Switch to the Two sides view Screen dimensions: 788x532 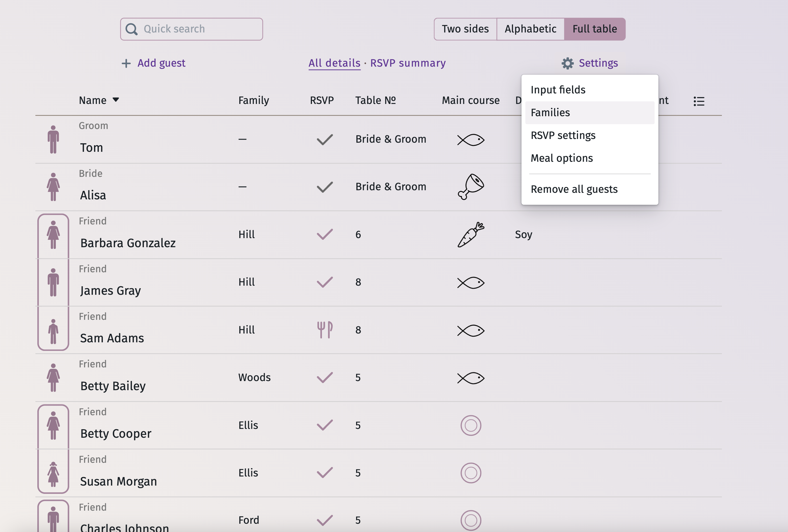click(x=465, y=29)
